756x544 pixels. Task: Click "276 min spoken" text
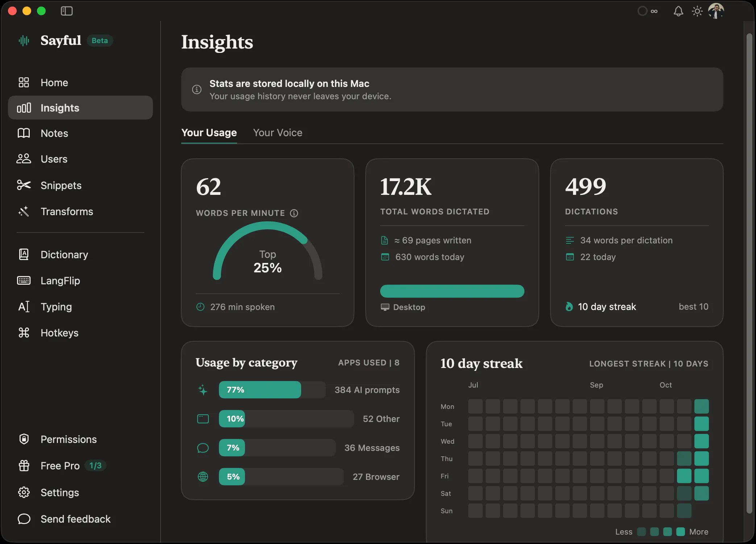click(242, 307)
